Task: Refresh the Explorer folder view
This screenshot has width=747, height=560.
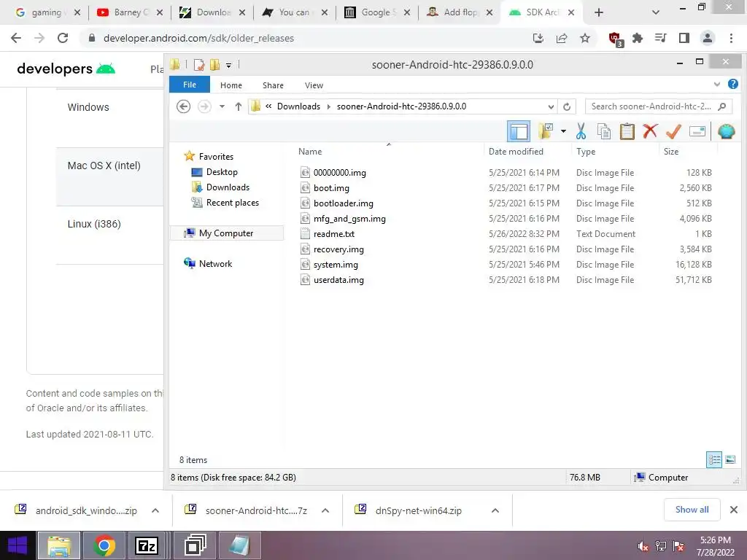Action: click(x=566, y=106)
